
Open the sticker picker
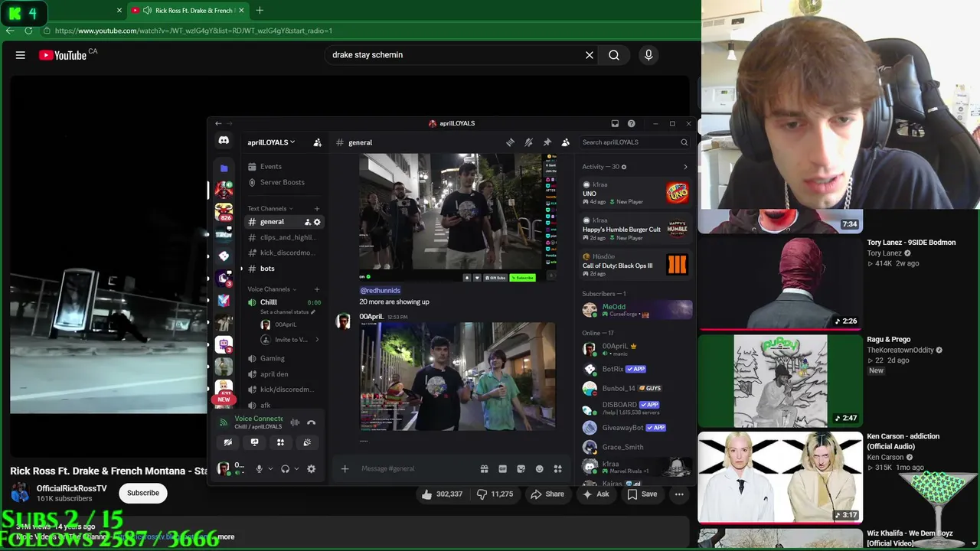[521, 468]
